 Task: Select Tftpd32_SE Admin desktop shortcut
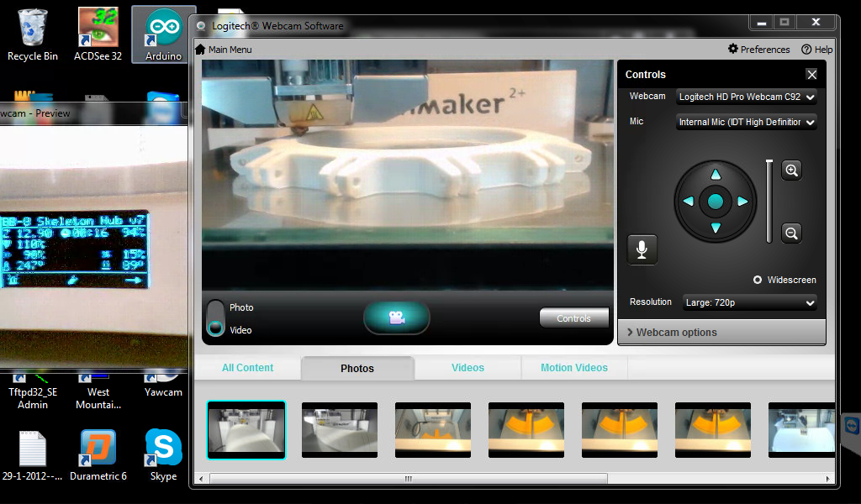point(33,392)
